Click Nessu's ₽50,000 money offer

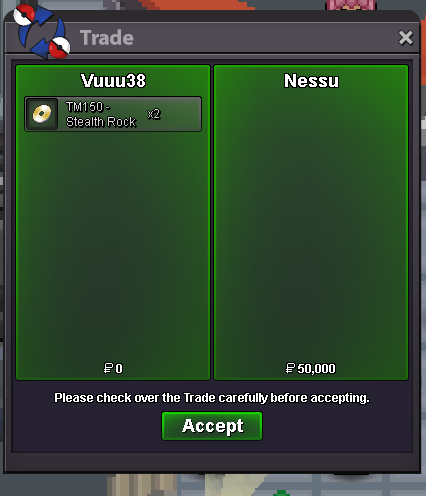[x=311, y=368]
